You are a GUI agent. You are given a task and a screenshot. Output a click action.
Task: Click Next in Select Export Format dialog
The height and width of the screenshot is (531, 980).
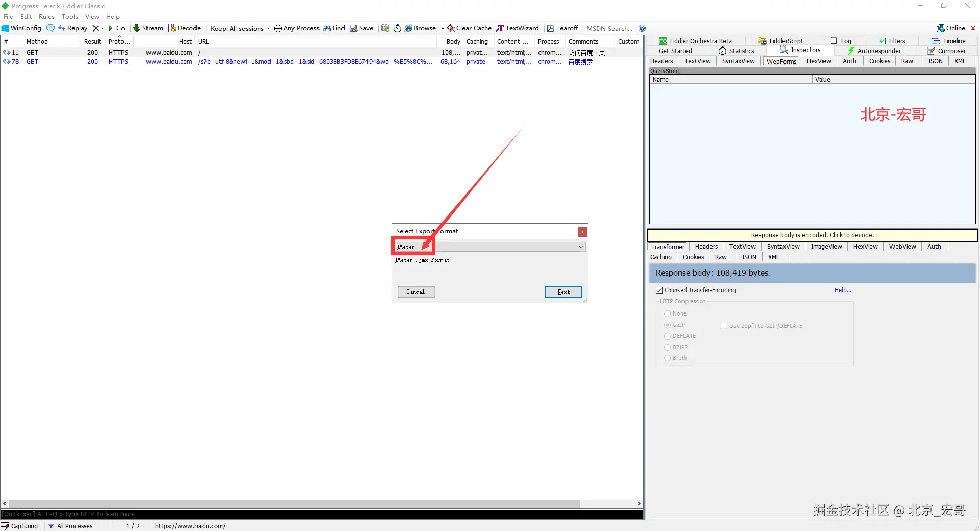tap(563, 292)
